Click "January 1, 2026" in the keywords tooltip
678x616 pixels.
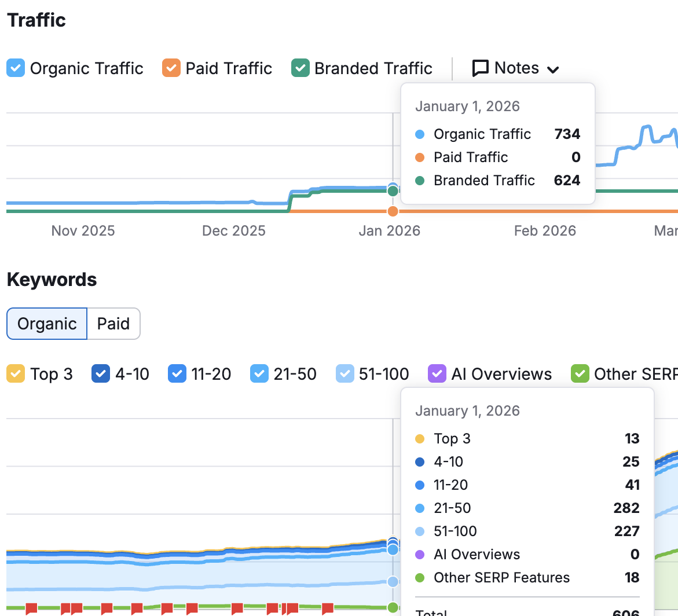[467, 410]
